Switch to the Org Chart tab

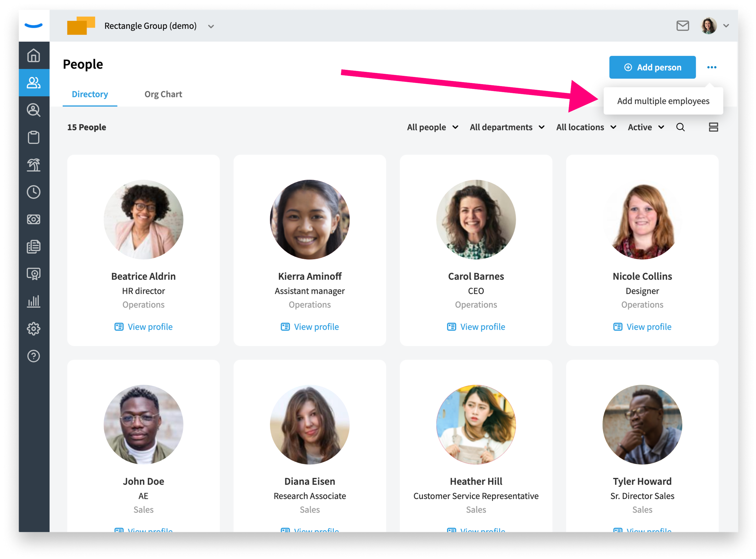(x=163, y=94)
